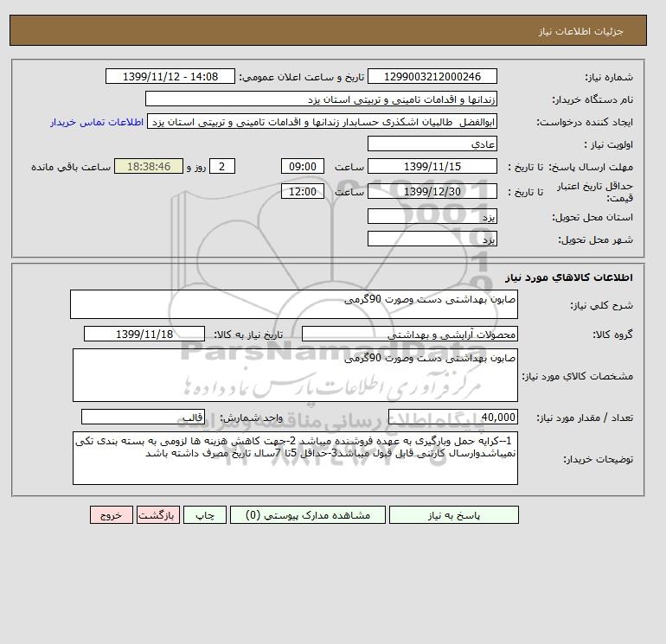This screenshot has height=644, width=666.
Task: Click the شهر محل تحویل label
Action: (x=595, y=239)
